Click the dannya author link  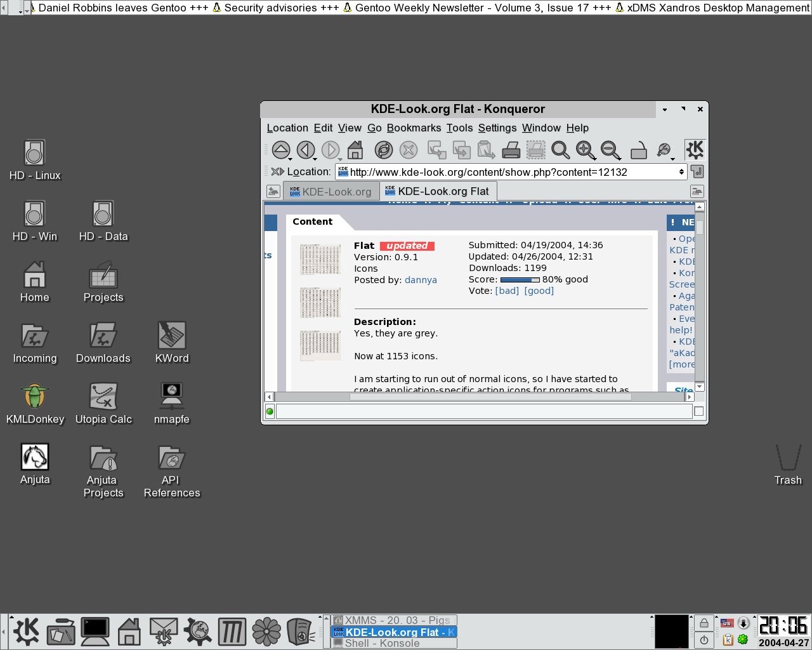pos(421,280)
